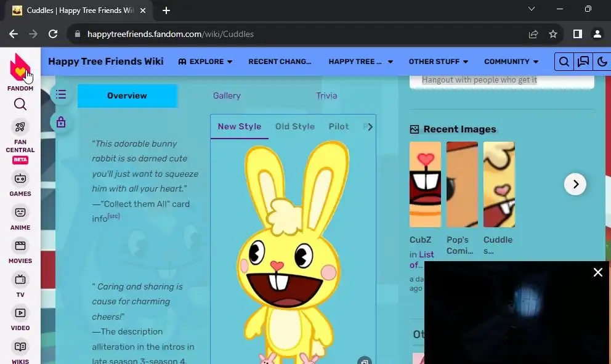View the Cuddles recent image thumbnail

pos(499,184)
